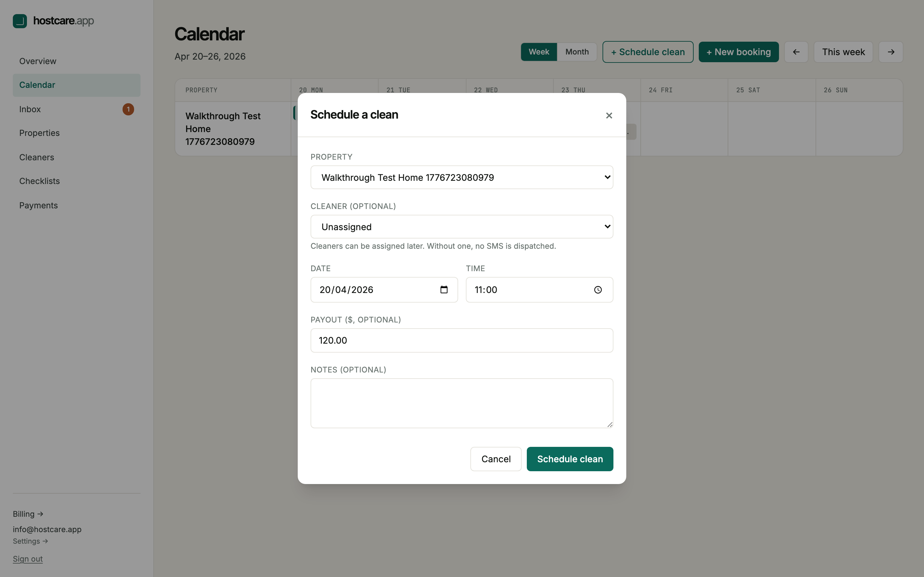Cancel the schedule clean form
The width and height of the screenshot is (924, 577).
pos(496,459)
